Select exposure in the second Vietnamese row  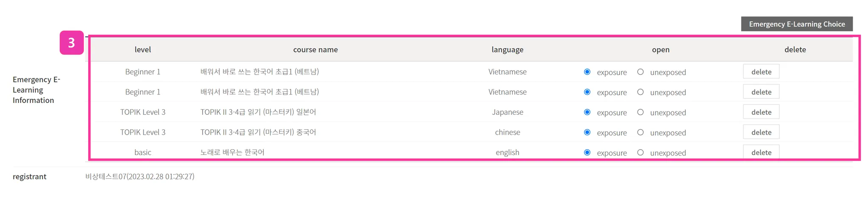587,92
